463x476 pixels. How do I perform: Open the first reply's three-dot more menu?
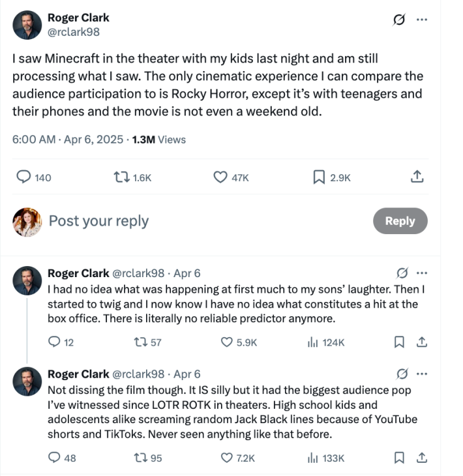coord(422,273)
